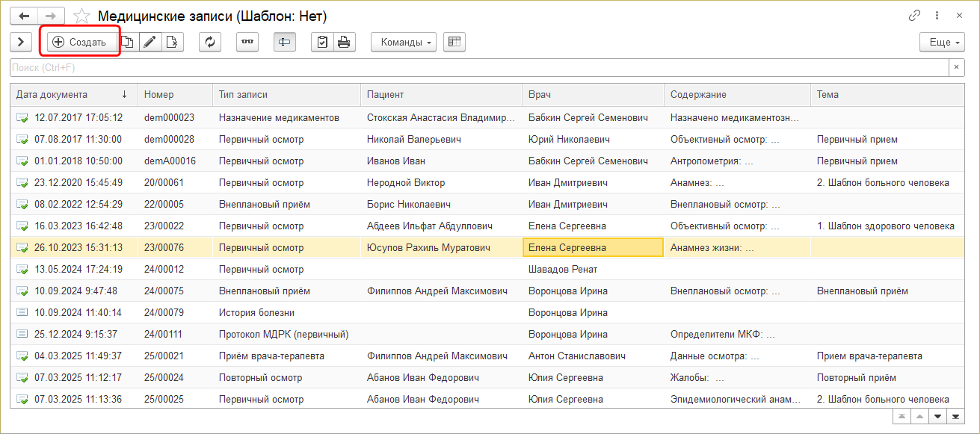This screenshot has height=434, width=980.
Task: Open the Команды dropdown menu
Action: (404, 43)
